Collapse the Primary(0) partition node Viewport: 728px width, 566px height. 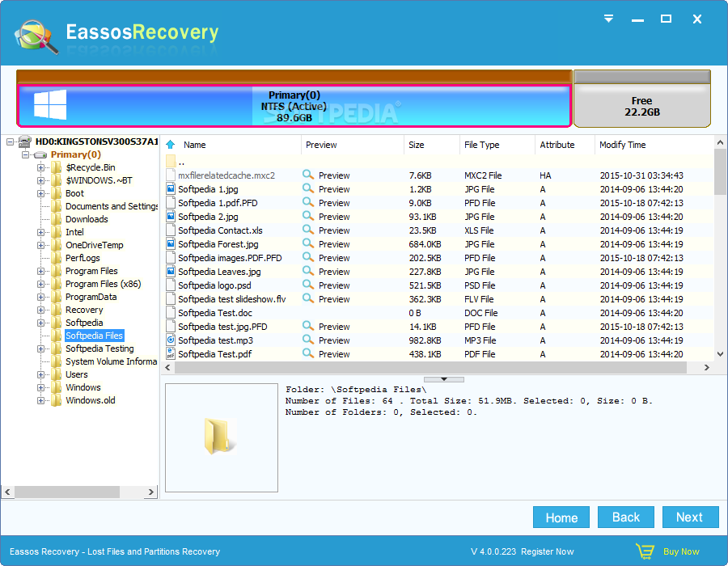[26, 154]
